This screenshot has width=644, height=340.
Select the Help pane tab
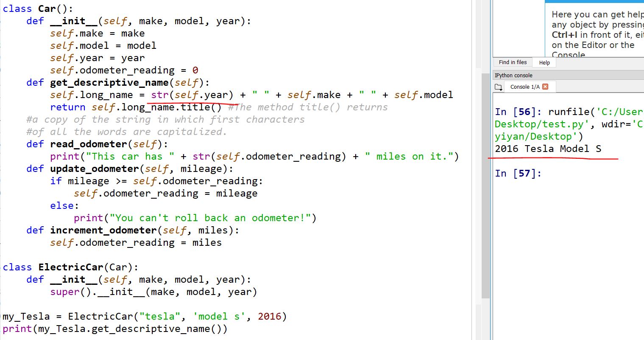point(544,63)
